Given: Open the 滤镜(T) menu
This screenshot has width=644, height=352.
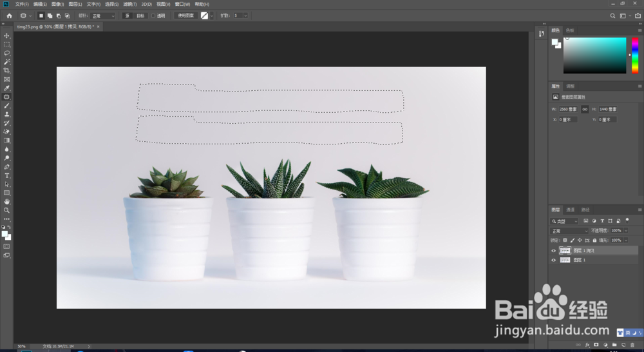Looking at the screenshot, I should pyautogui.click(x=130, y=4).
